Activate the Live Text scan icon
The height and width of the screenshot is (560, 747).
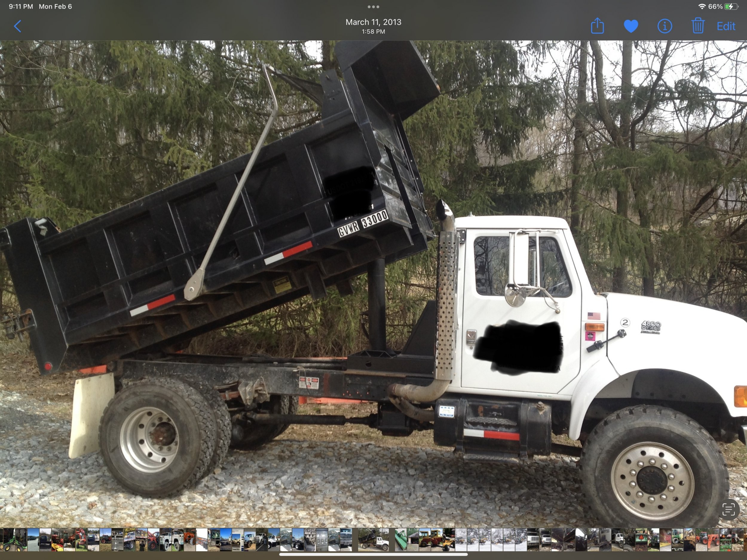pos(728,510)
